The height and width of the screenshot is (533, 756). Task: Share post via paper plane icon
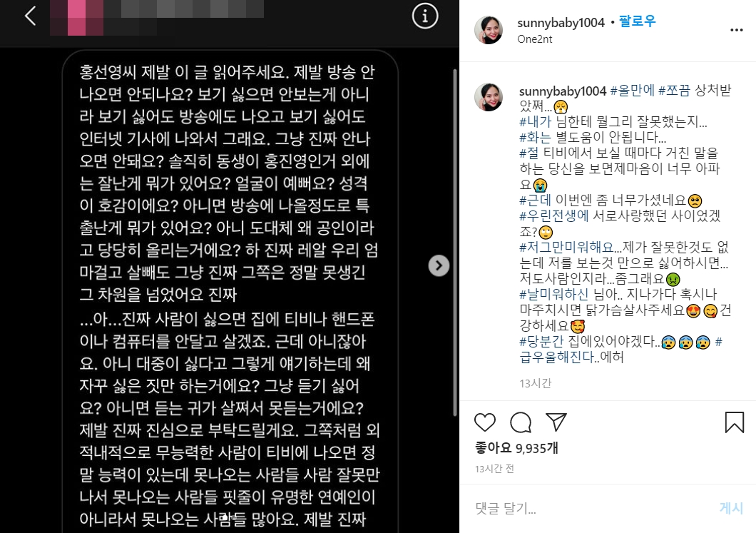[556, 422]
